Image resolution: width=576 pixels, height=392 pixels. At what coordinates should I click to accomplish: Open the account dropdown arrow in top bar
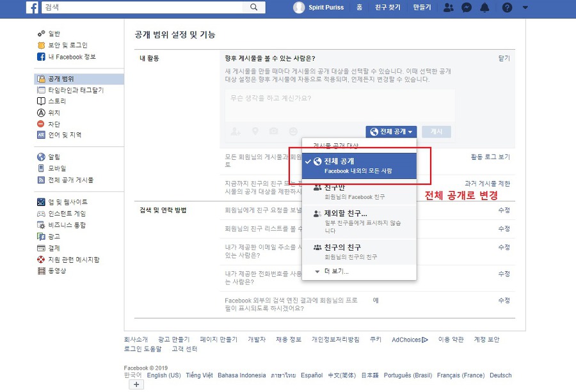[525, 7]
